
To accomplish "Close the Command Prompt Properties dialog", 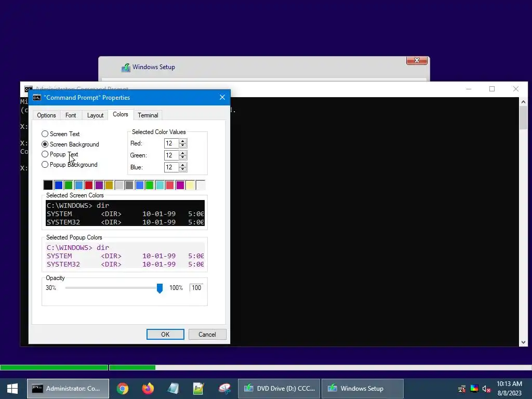I will (222, 97).
